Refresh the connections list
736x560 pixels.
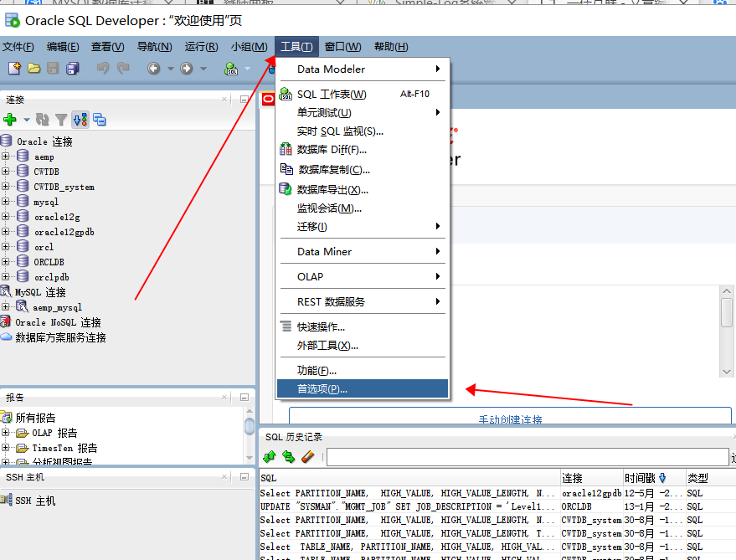42,120
